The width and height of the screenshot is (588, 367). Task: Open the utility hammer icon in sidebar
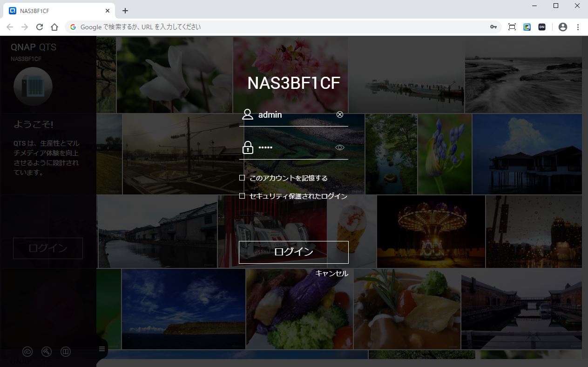click(47, 352)
